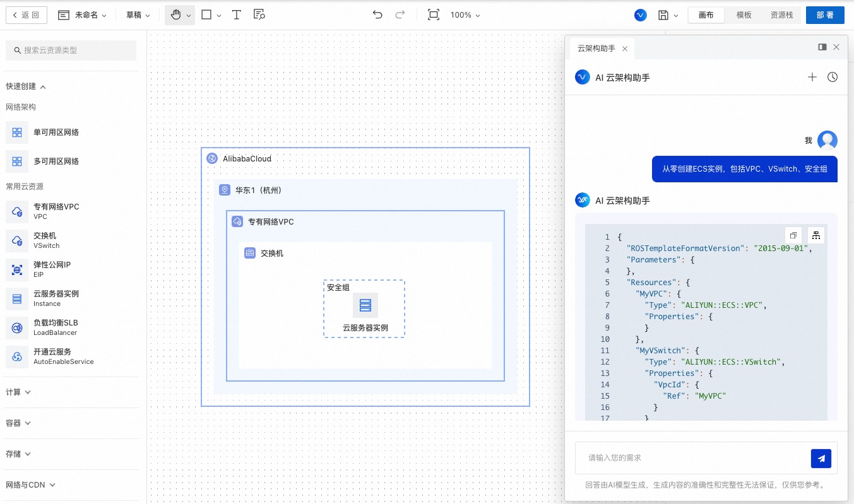Apply code to canvas architecture icon
Viewport: 854px width, 504px height.
(x=816, y=235)
